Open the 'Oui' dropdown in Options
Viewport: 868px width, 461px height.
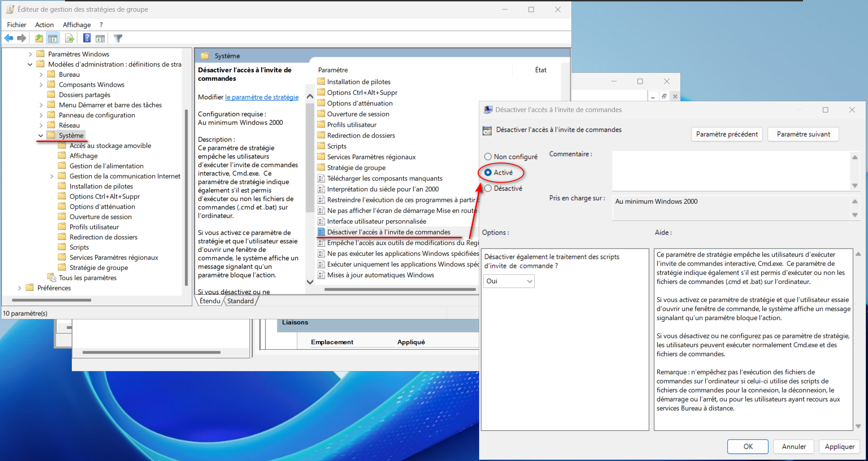509,281
